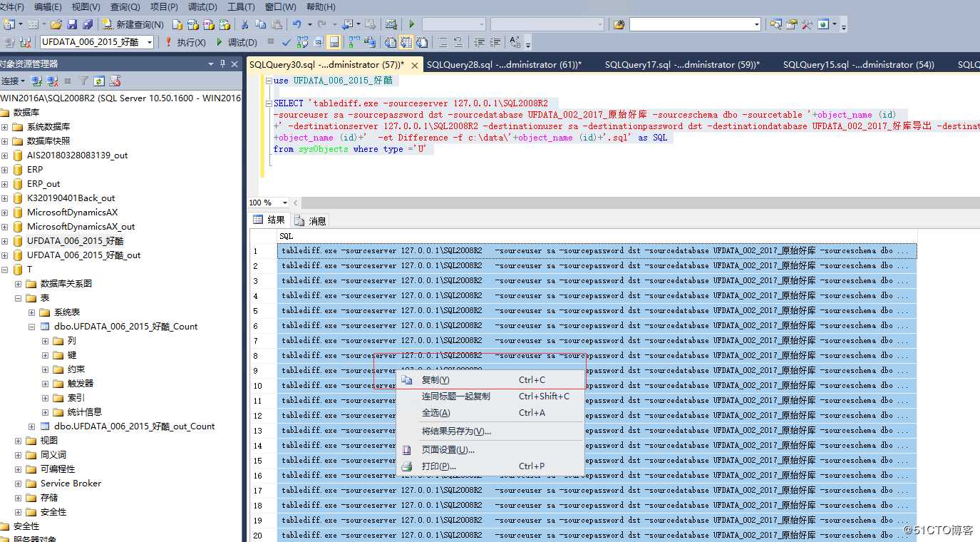Screen dimensions: 980x542
Task: Click the Debug (调试) button
Action: click(236, 42)
